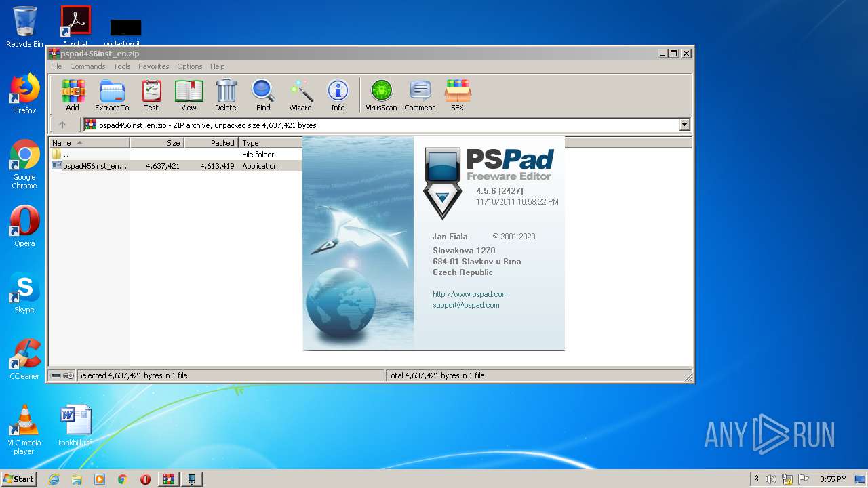Sort by the Size column header

click(x=157, y=143)
